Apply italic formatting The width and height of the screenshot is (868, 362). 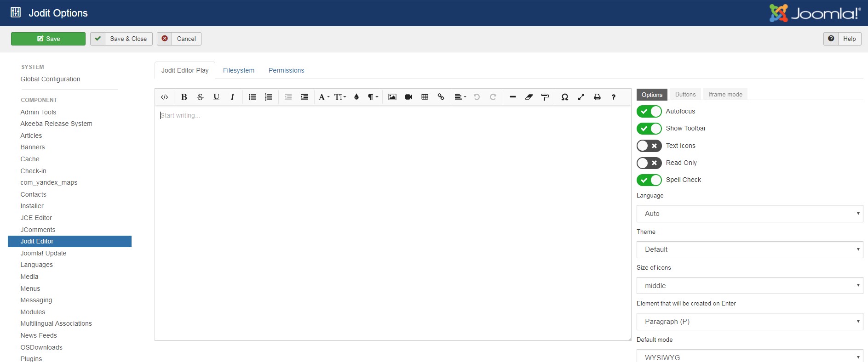pyautogui.click(x=232, y=97)
